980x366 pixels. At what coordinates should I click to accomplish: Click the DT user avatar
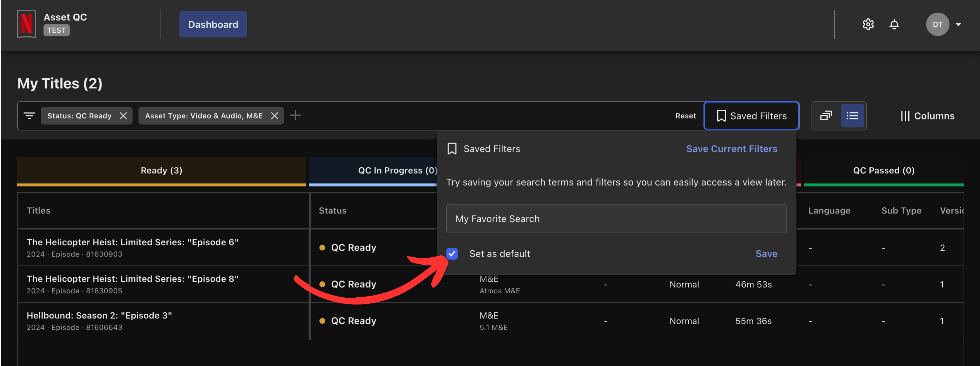(x=937, y=24)
